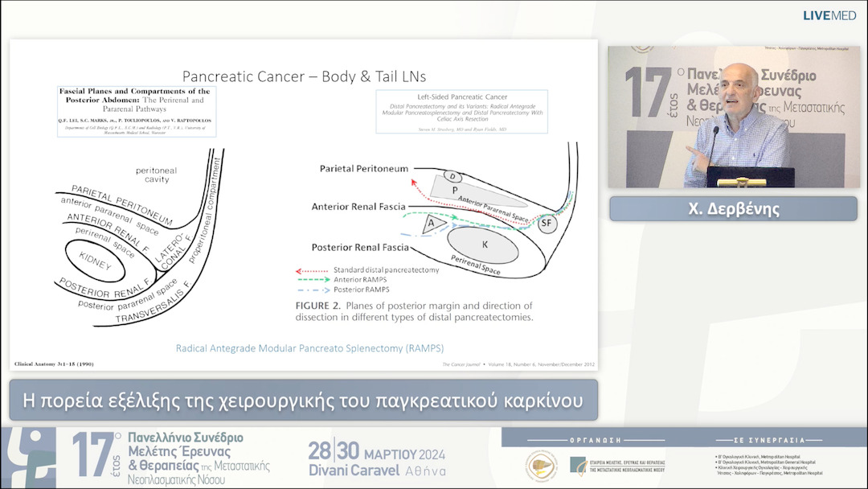Click the LIVEMED logo

pos(829,14)
